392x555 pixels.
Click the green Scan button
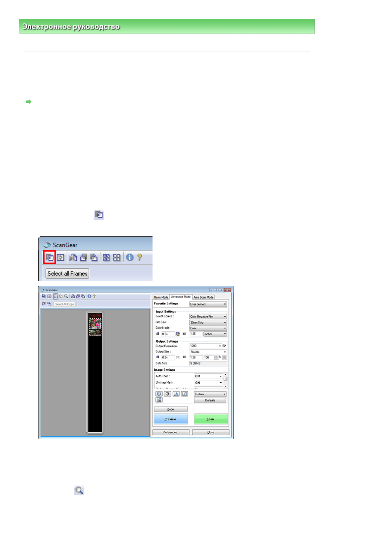[x=210, y=419]
